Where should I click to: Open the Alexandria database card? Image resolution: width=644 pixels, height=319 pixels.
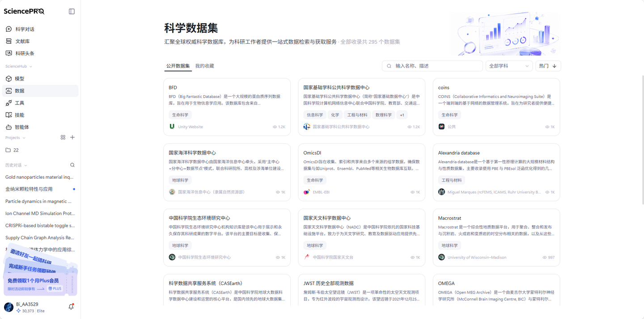496,172
